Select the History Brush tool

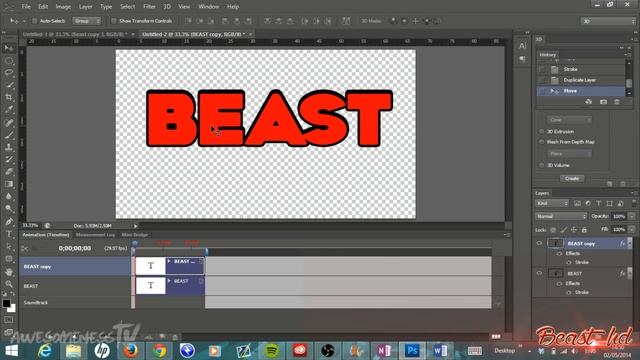(9, 159)
